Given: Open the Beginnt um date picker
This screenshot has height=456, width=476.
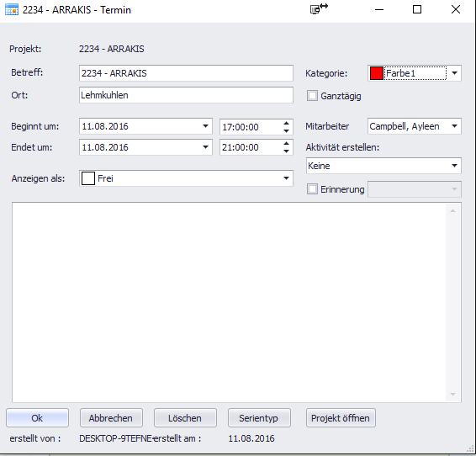Looking at the screenshot, I should coord(205,126).
